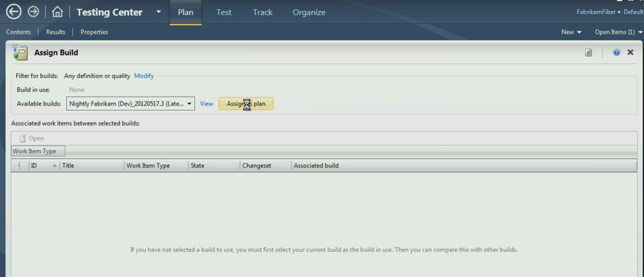Expand the Testing Center dropdown arrow

tap(158, 12)
